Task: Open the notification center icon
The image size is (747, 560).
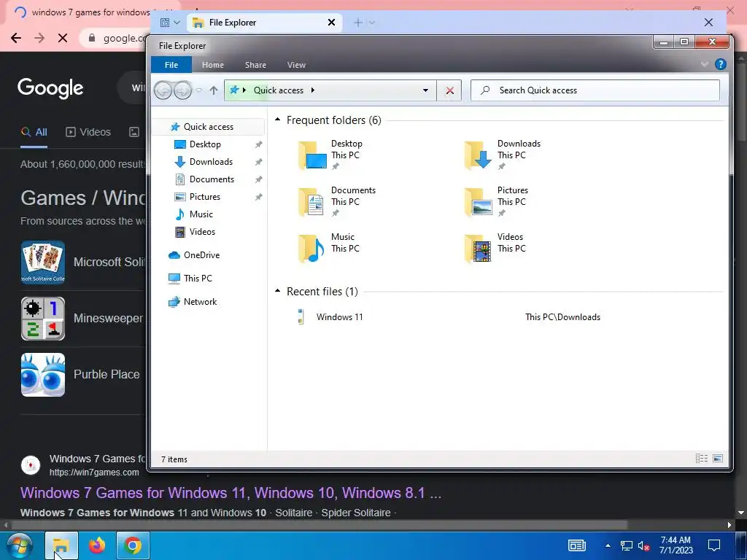Action: coord(713,545)
